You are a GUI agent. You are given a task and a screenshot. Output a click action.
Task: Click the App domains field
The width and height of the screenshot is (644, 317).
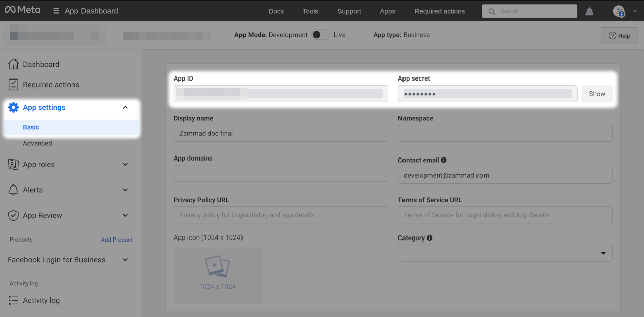(x=281, y=173)
